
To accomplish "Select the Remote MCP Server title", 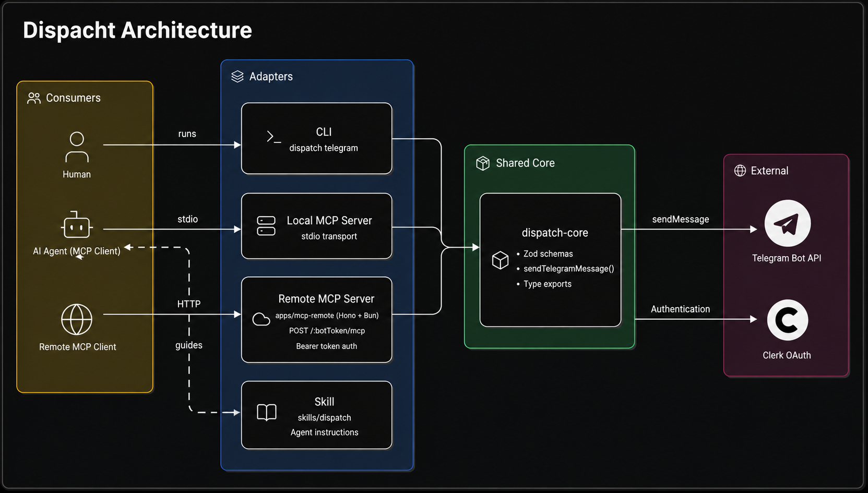I will click(326, 299).
